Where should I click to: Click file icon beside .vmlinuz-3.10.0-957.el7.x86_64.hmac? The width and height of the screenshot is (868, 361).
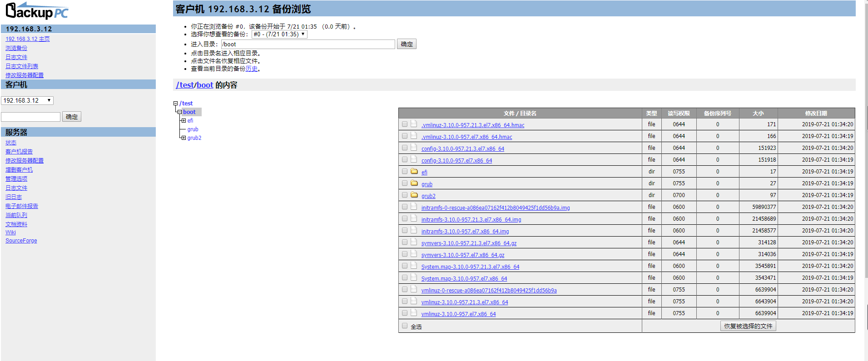pos(414,136)
